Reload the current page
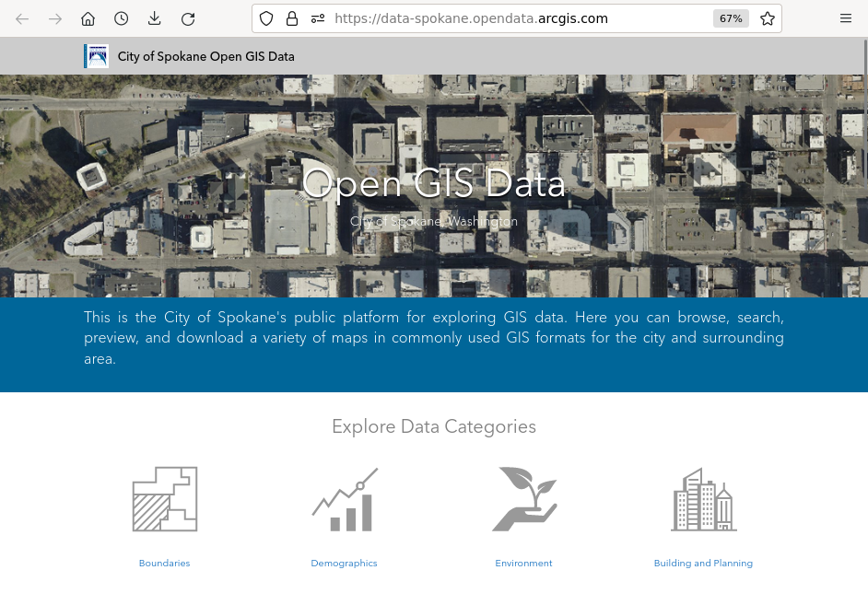The image size is (868, 605). pos(188,18)
